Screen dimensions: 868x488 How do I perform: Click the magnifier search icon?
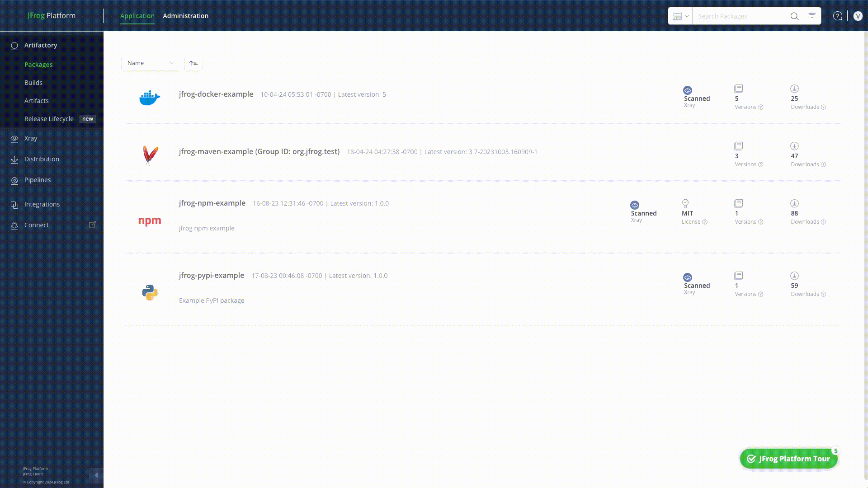(x=794, y=16)
